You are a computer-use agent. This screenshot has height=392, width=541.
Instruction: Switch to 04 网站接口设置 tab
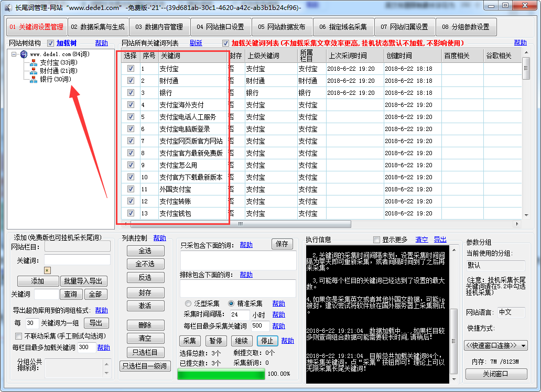click(221, 27)
